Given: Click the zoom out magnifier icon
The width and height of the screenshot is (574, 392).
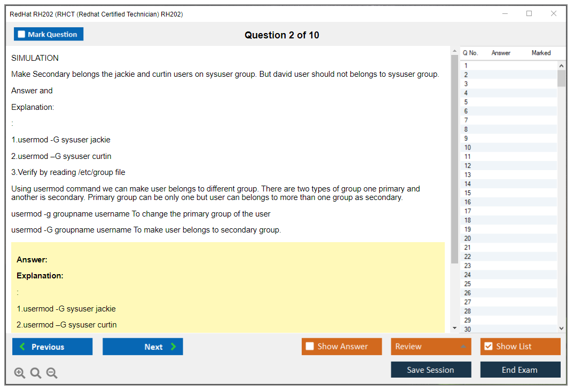Looking at the screenshot, I should point(52,373).
